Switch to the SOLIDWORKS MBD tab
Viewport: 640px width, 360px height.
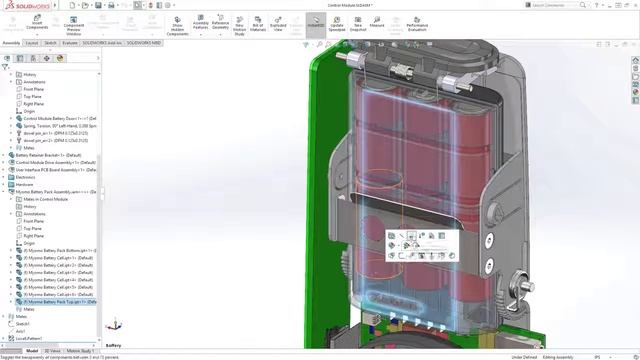[x=144, y=43]
